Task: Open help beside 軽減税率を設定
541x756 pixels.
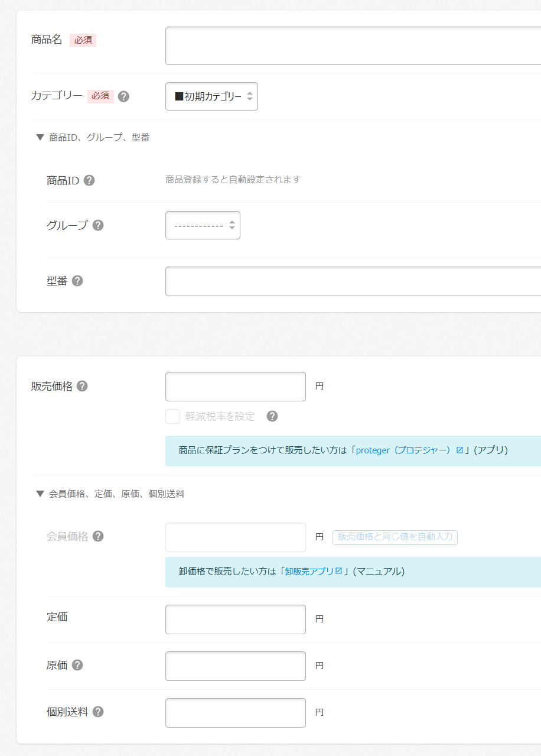Action: click(272, 416)
